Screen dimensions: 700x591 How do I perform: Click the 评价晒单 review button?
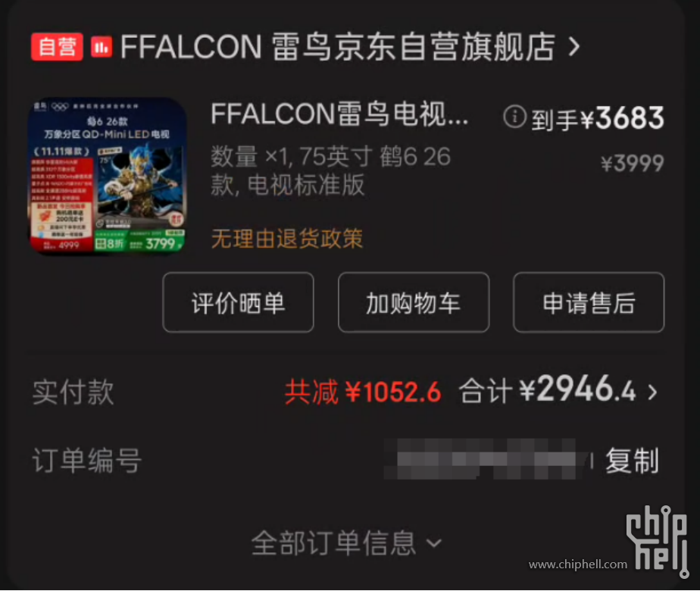click(x=238, y=302)
